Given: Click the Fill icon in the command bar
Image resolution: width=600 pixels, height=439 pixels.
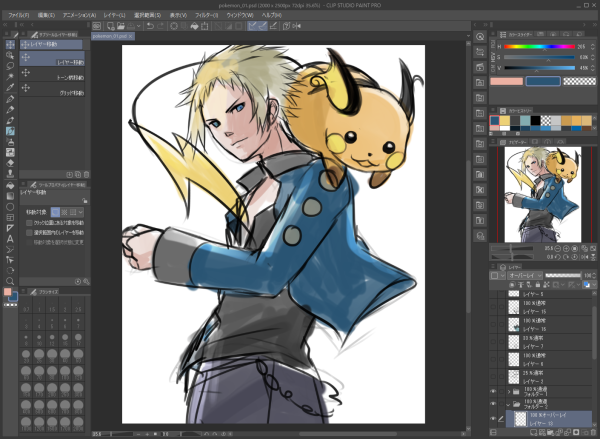Looking at the screenshot, I should (x=194, y=26).
